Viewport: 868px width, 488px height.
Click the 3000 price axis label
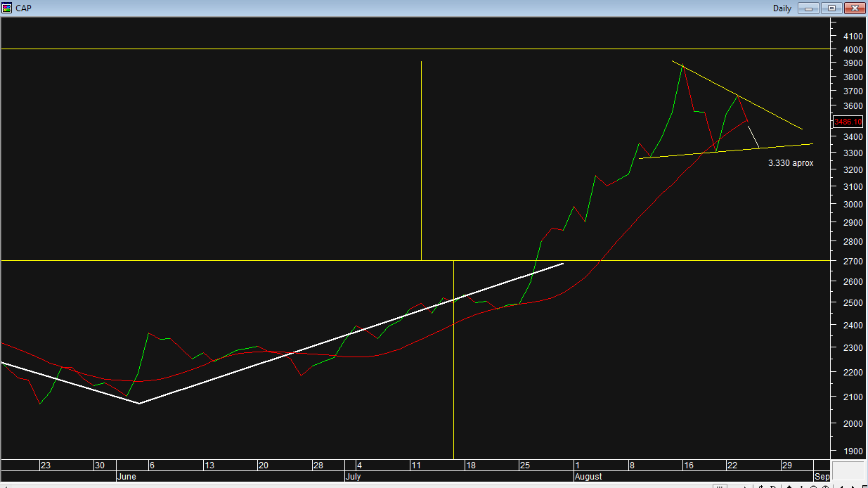click(853, 205)
